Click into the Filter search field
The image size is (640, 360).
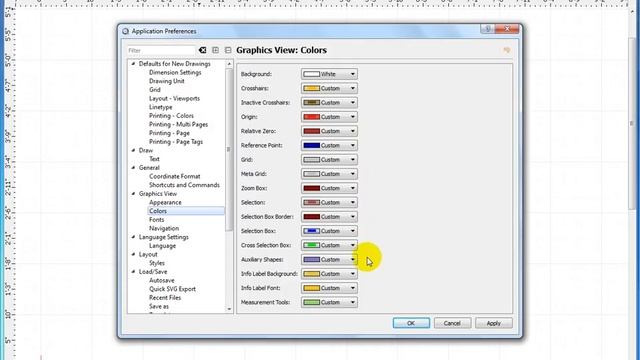[x=161, y=50]
